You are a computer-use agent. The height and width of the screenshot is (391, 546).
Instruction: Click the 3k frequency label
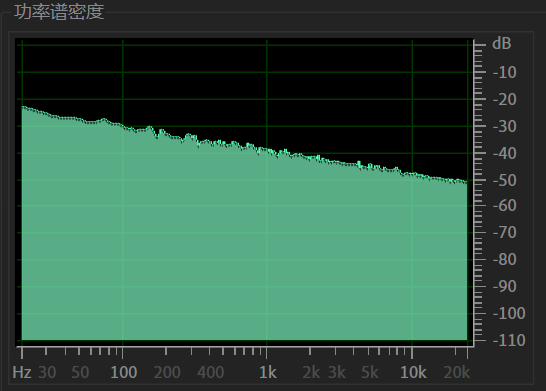(x=337, y=373)
